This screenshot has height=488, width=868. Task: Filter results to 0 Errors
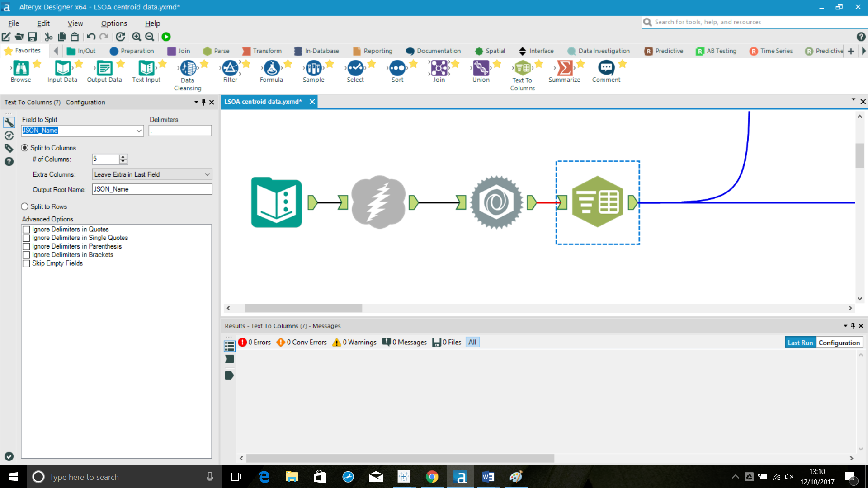255,342
